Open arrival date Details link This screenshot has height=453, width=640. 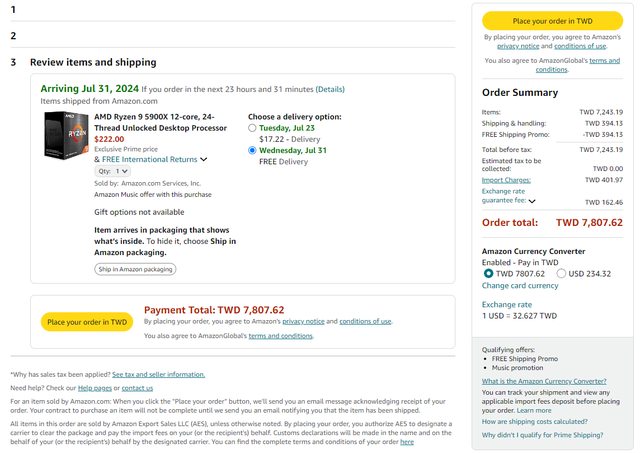[330, 89]
